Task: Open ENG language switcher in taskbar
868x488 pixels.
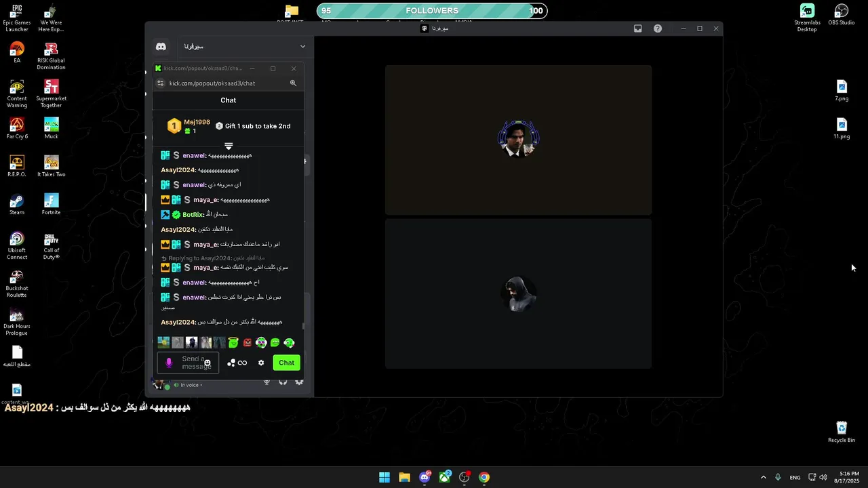Action: 795,477
